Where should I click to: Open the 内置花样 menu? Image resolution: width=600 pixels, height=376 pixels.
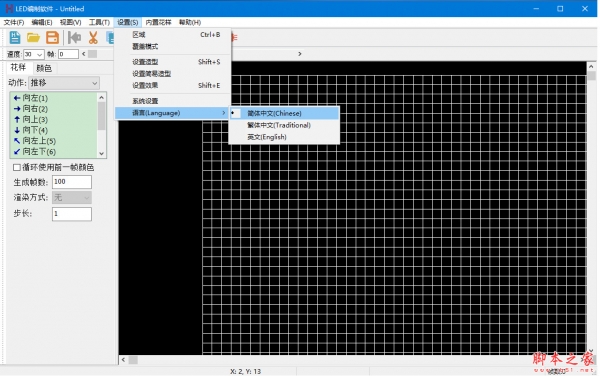pyautogui.click(x=158, y=22)
